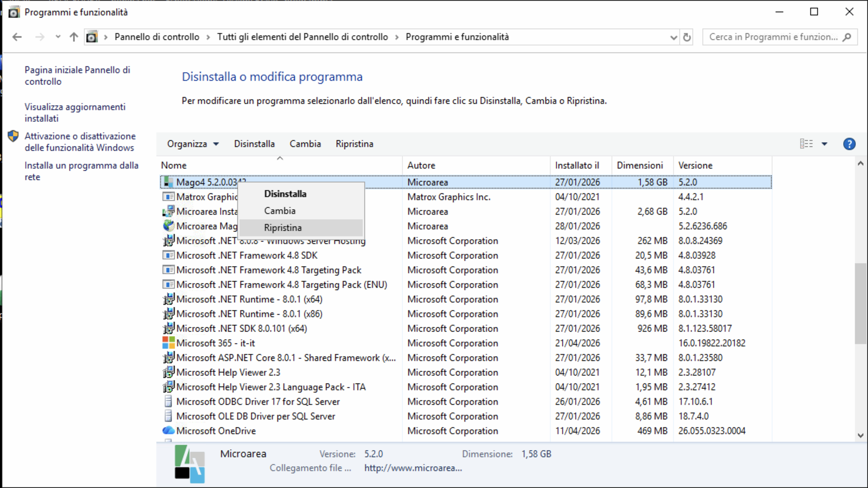Click the Matrox Graphics program icon
This screenshot has width=868, height=488.
pos(168,197)
